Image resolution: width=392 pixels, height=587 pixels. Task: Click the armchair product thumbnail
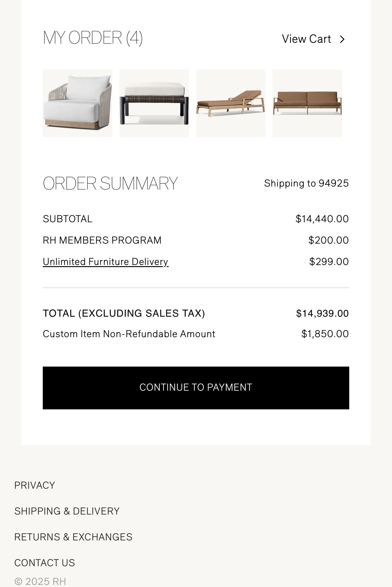[x=78, y=103]
